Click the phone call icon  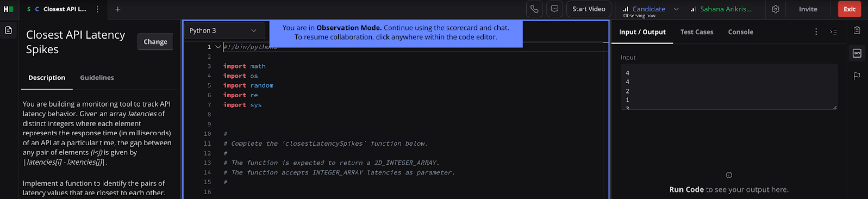(x=534, y=9)
